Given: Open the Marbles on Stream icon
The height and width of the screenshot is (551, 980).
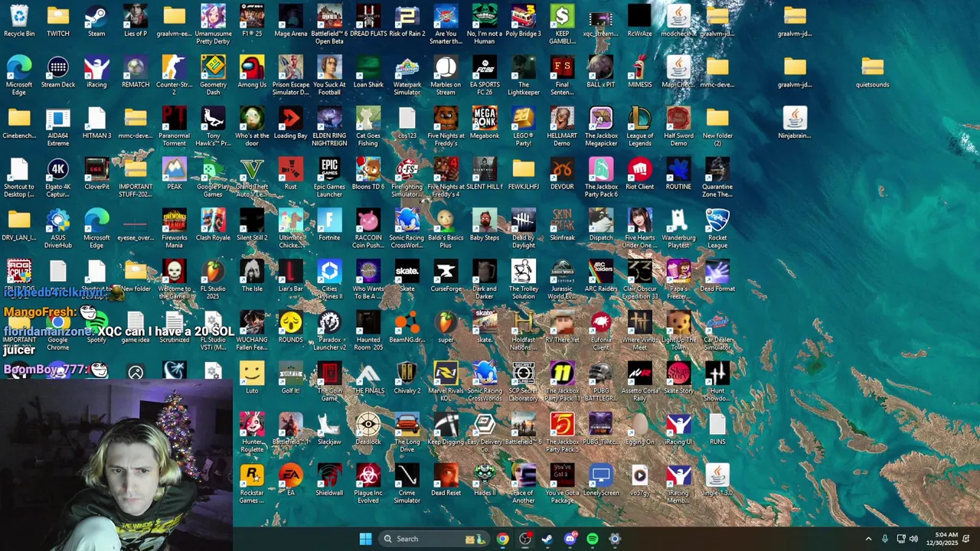Looking at the screenshot, I should (x=446, y=75).
